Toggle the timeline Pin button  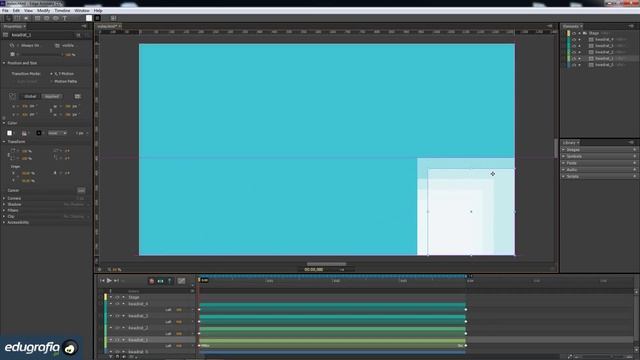tap(170, 281)
